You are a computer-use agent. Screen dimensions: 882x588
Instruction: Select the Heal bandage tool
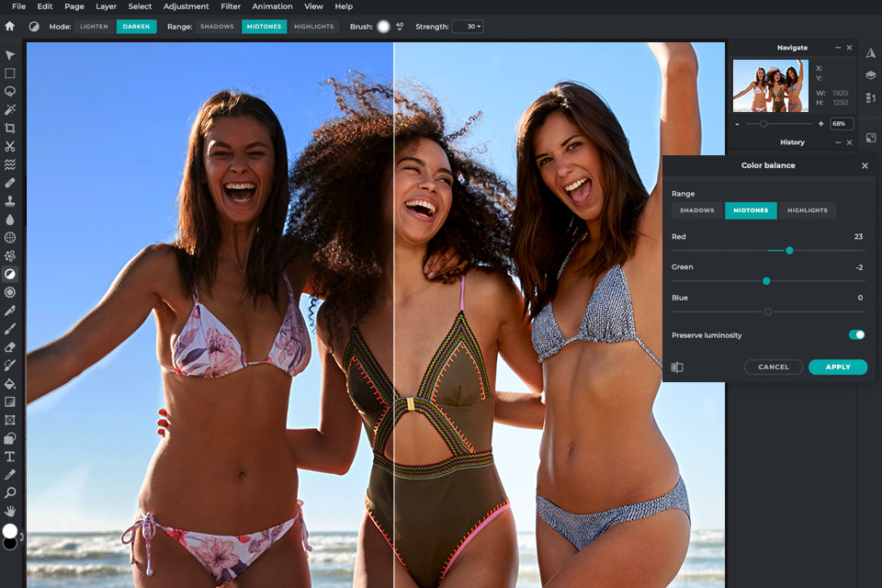tap(9, 183)
